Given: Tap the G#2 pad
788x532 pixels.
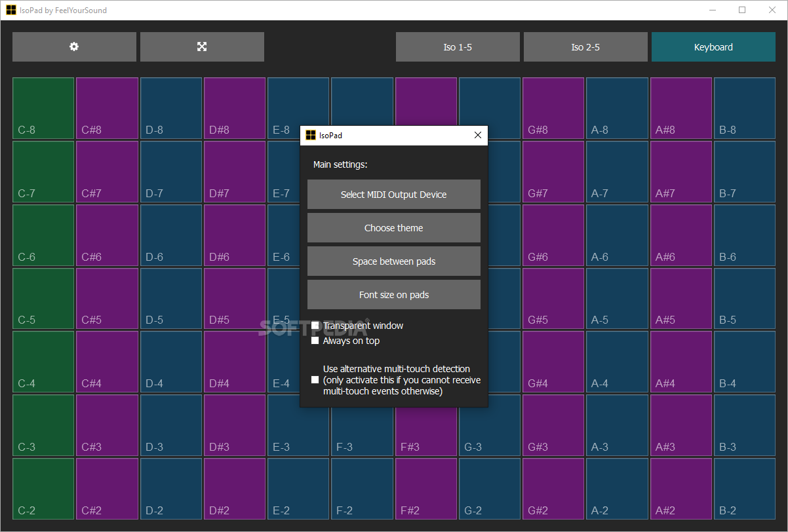Looking at the screenshot, I should point(553,489).
